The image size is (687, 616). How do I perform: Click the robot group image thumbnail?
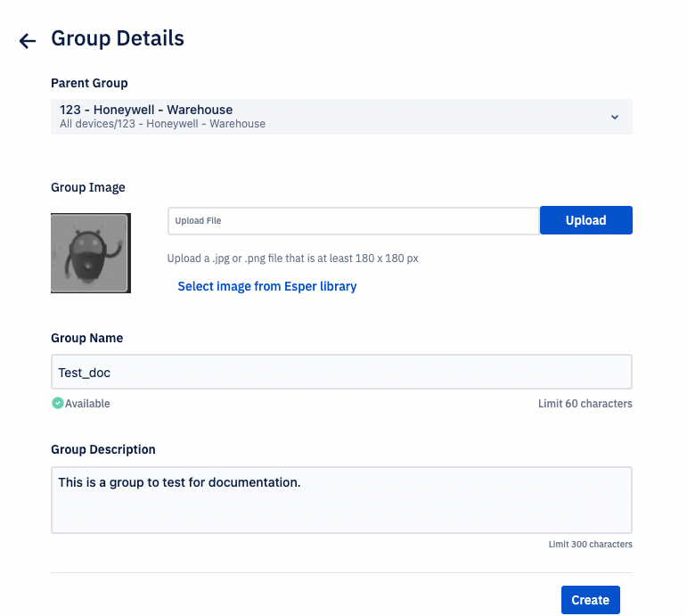point(91,253)
